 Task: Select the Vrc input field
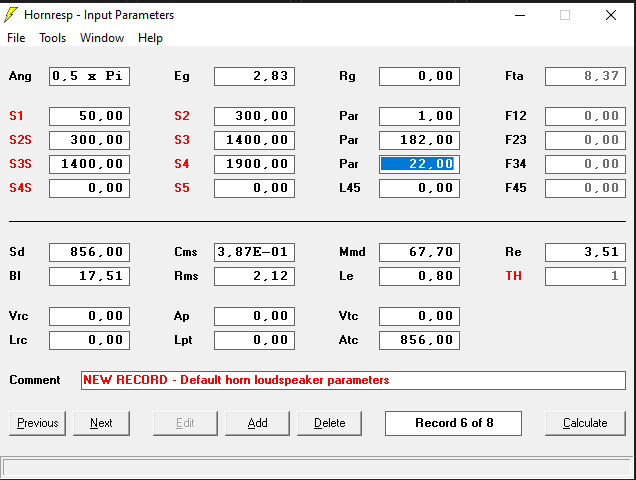[x=90, y=316]
